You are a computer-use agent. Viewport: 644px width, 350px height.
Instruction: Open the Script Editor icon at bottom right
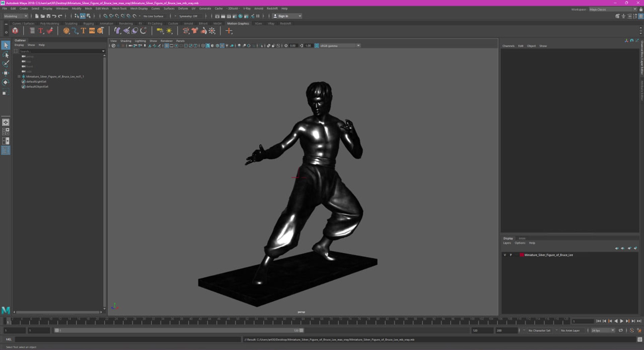click(640, 340)
